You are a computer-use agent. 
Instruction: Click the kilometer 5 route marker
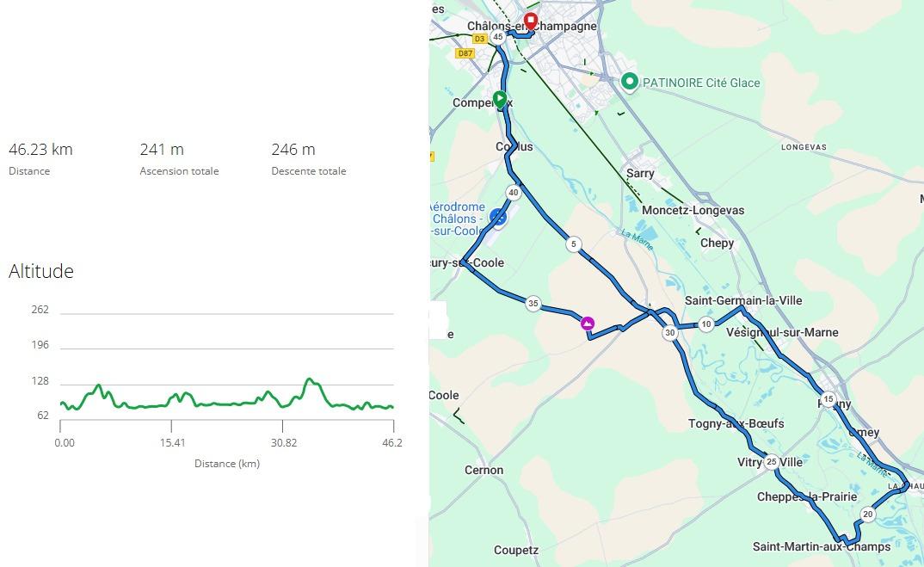click(574, 244)
